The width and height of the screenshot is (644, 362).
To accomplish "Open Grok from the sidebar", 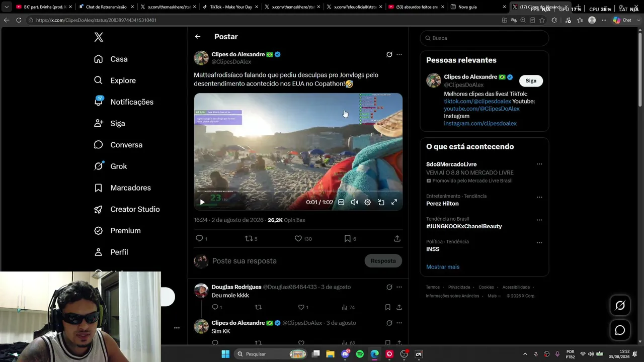I will (110, 166).
